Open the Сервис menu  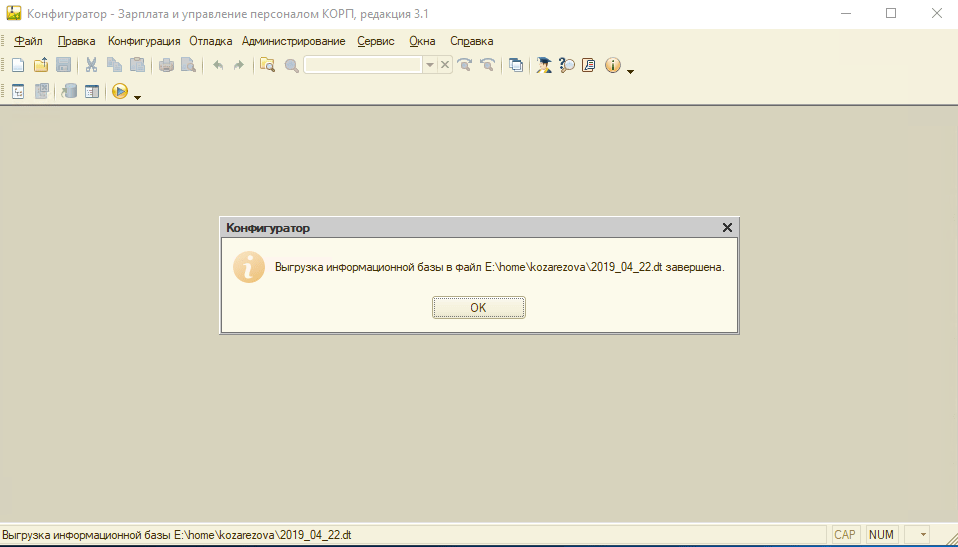click(376, 41)
